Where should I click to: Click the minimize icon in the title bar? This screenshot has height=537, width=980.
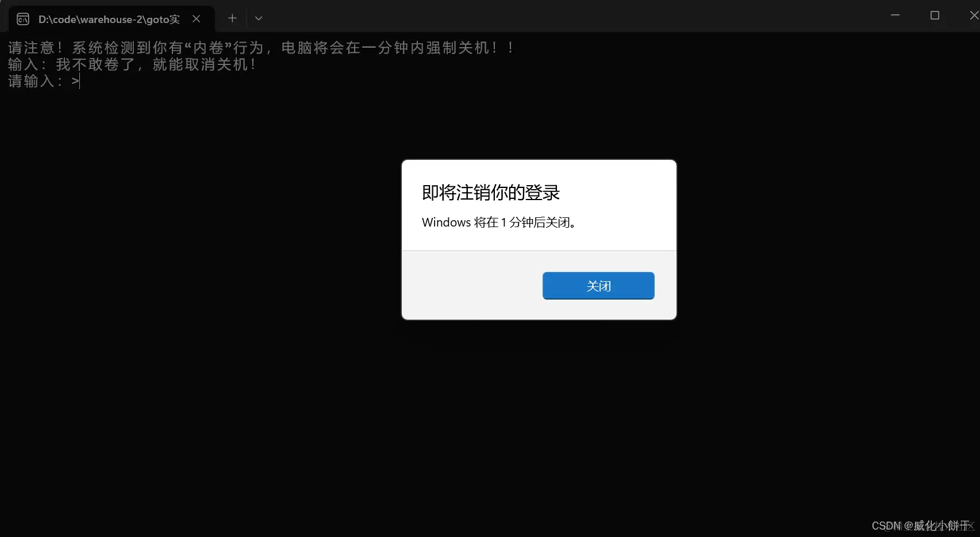coord(894,16)
